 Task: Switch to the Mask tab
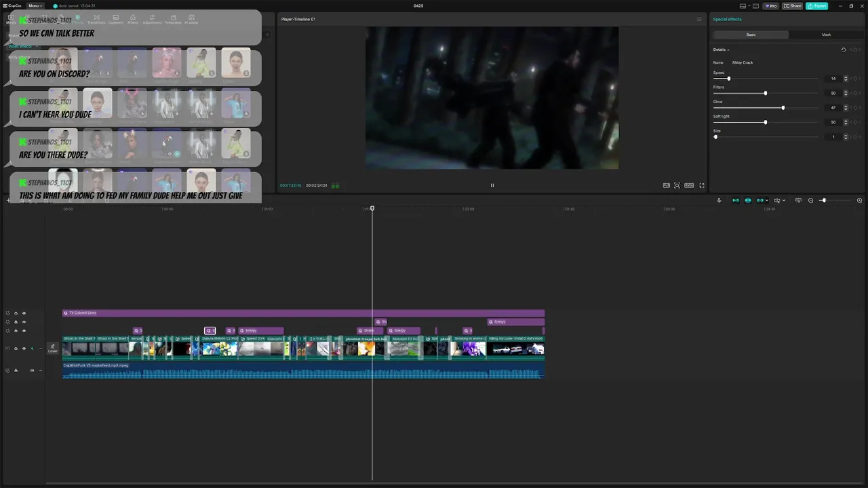pos(826,35)
